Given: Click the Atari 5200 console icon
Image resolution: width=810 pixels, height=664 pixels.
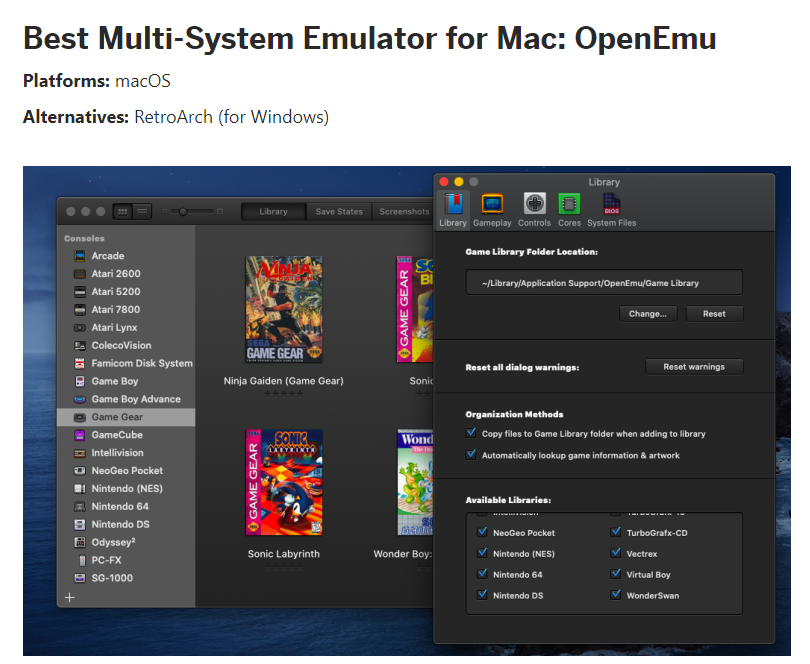Looking at the screenshot, I should (x=80, y=292).
